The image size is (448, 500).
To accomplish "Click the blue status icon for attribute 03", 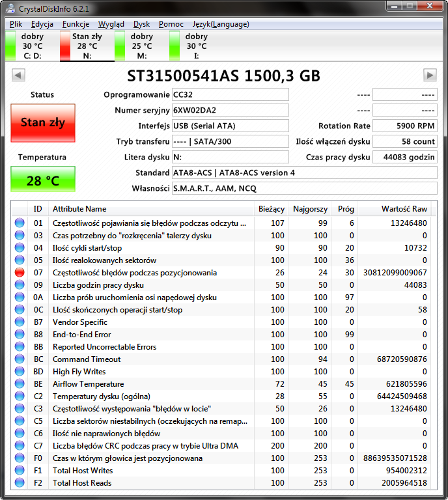I will pos(20,235).
